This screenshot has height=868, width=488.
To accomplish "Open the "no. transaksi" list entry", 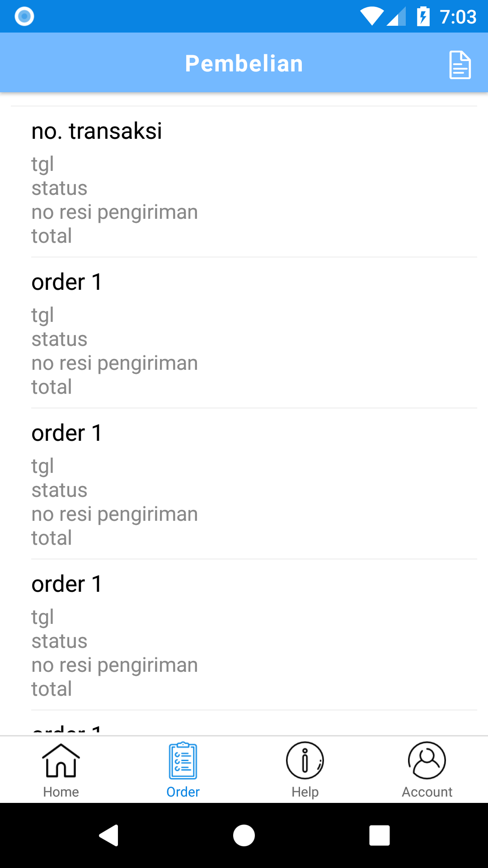I will (244, 182).
